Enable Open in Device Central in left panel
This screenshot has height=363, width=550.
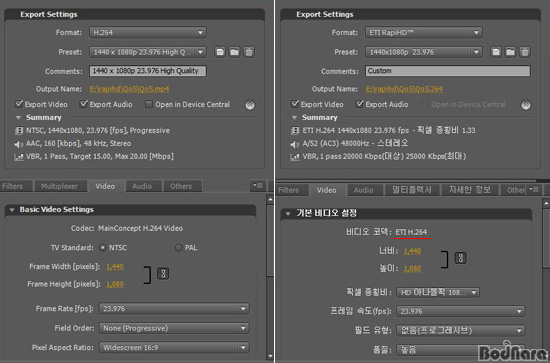click(x=149, y=104)
